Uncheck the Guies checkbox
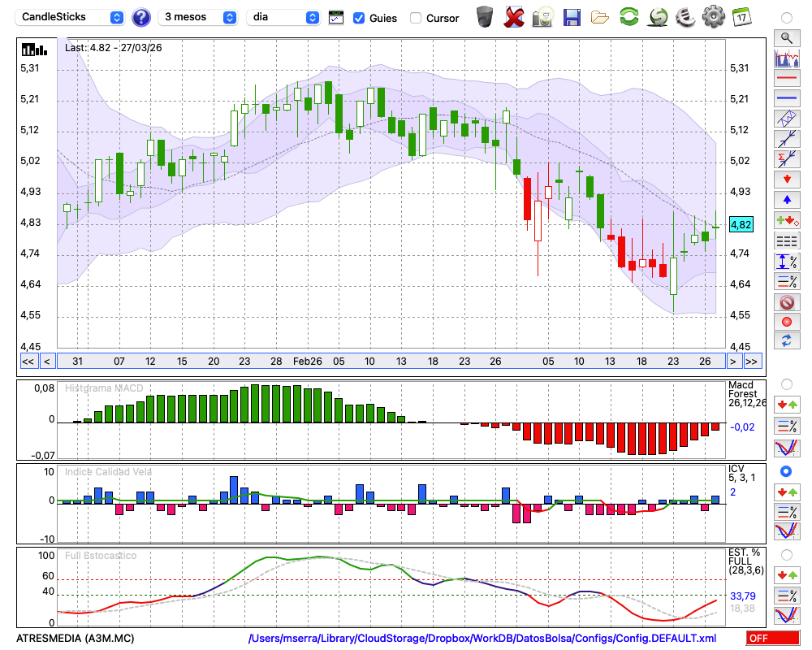Image resolution: width=812 pixels, height=650 pixels. [359, 18]
